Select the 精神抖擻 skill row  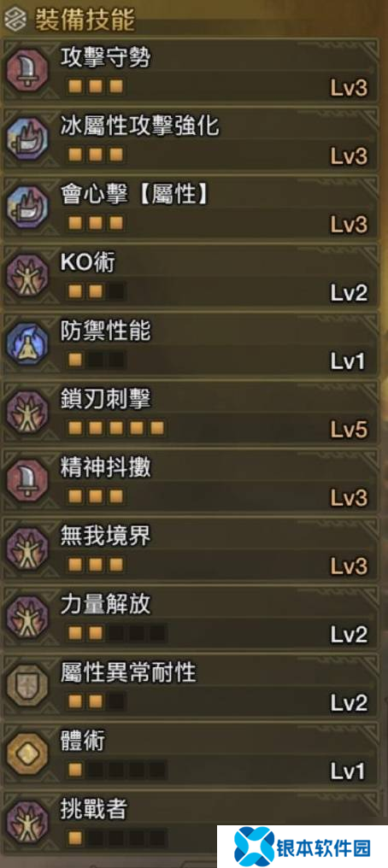(x=191, y=482)
